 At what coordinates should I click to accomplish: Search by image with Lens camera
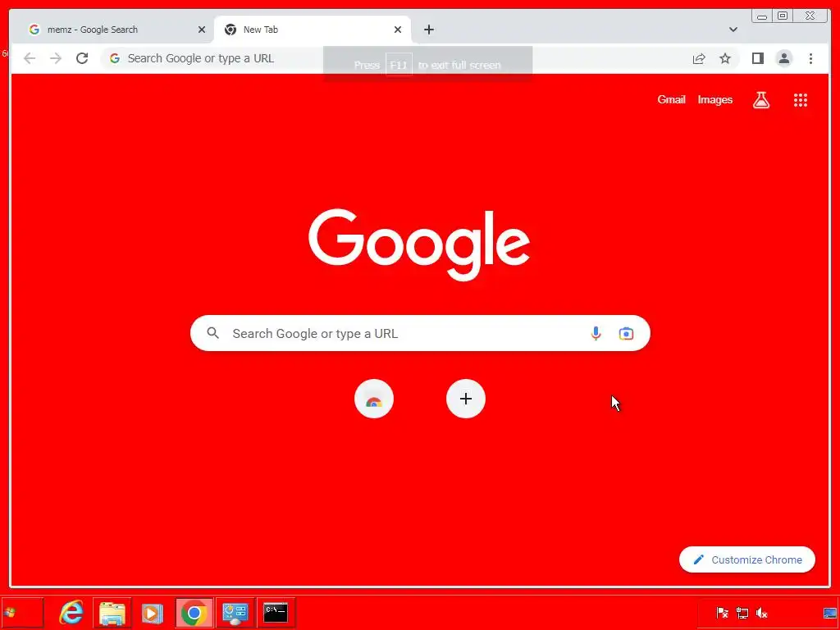626,333
